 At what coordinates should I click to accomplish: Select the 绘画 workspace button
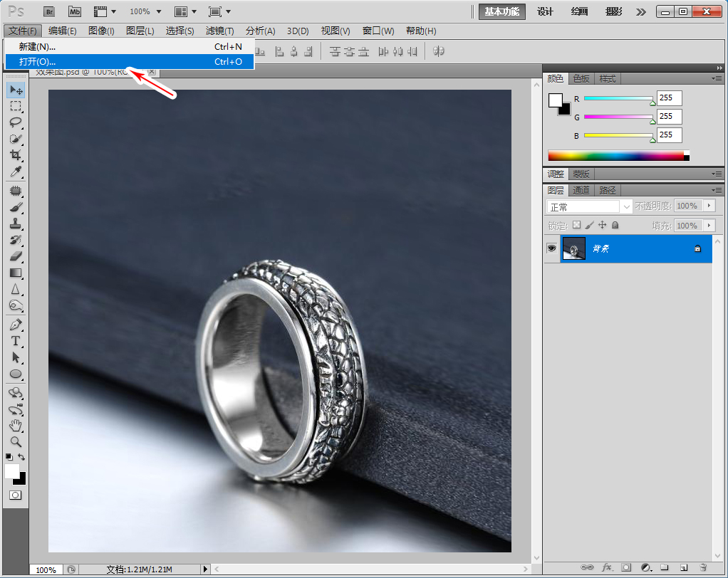point(579,11)
